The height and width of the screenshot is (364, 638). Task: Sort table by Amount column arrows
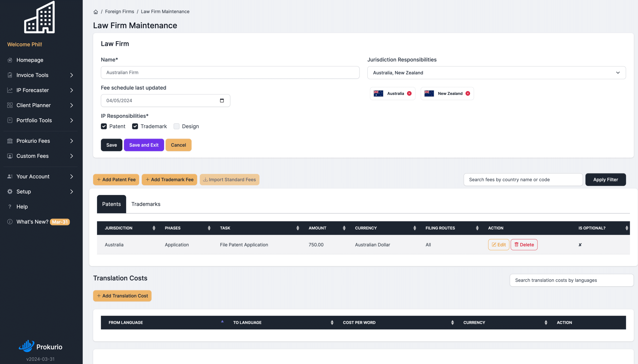[x=344, y=228]
